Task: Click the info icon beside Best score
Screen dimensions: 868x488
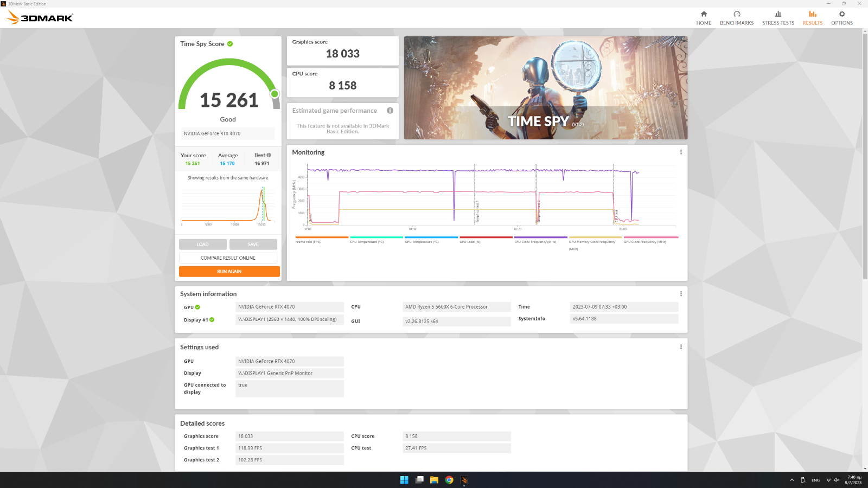Action: pyautogui.click(x=269, y=155)
